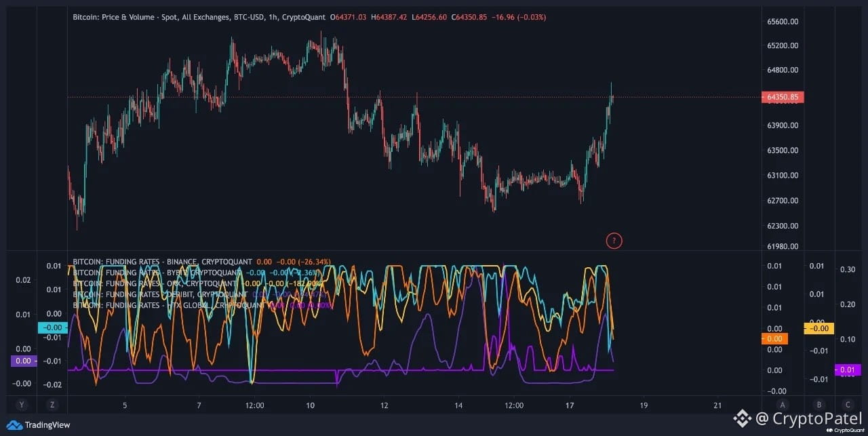Select the Z price scale button
868x436 pixels.
point(52,405)
